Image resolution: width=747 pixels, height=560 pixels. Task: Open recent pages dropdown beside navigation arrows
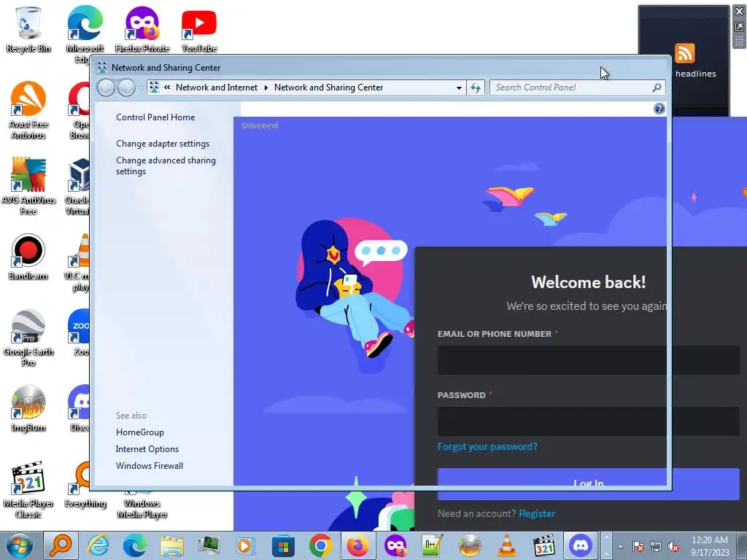(141, 88)
